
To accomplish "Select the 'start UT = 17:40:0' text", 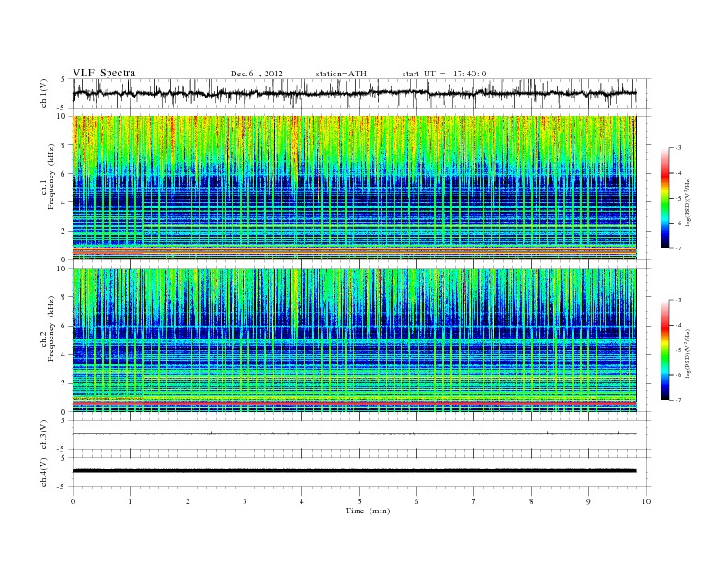I will 444,74.
